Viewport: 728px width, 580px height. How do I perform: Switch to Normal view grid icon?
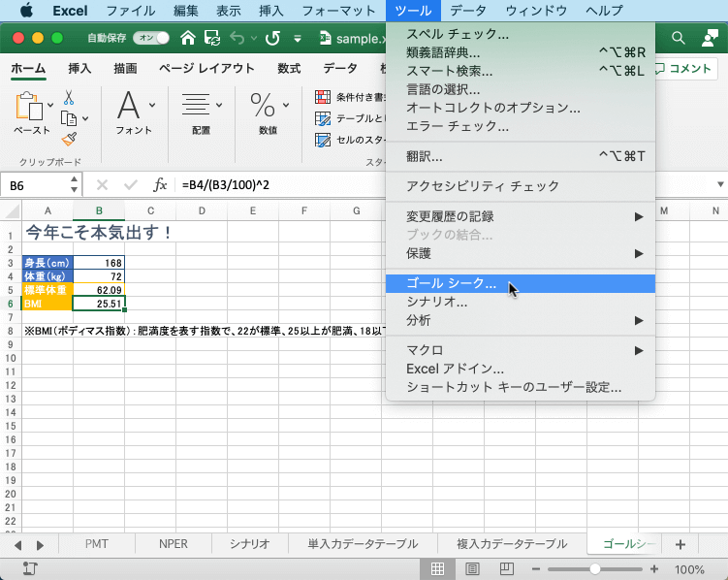point(437,569)
